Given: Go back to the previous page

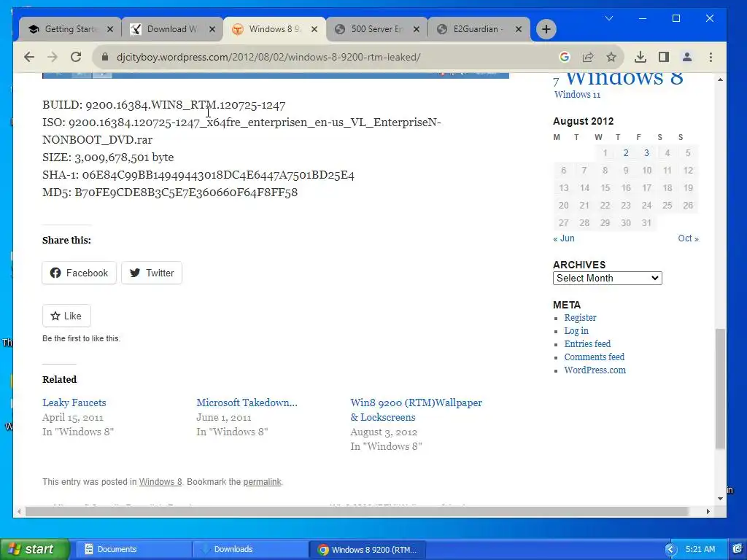Looking at the screenshot, I should point(29,57).
